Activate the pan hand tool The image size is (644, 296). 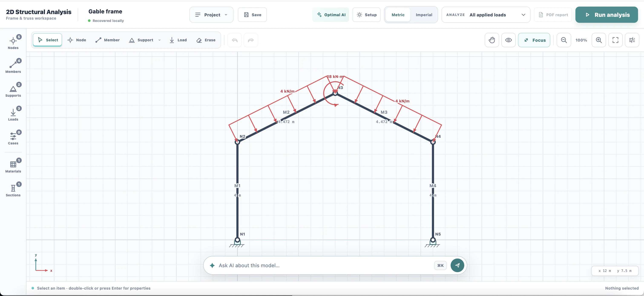(x=492, y=40)
